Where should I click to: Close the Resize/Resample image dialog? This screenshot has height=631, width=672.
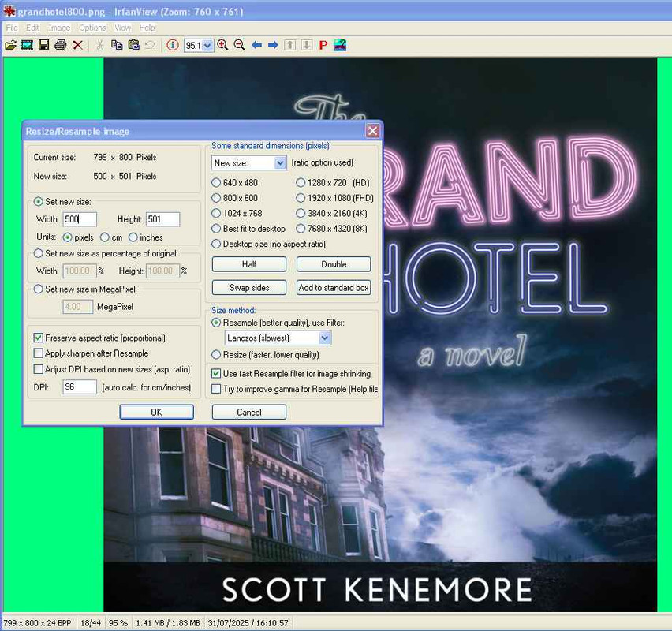[372, 131]
